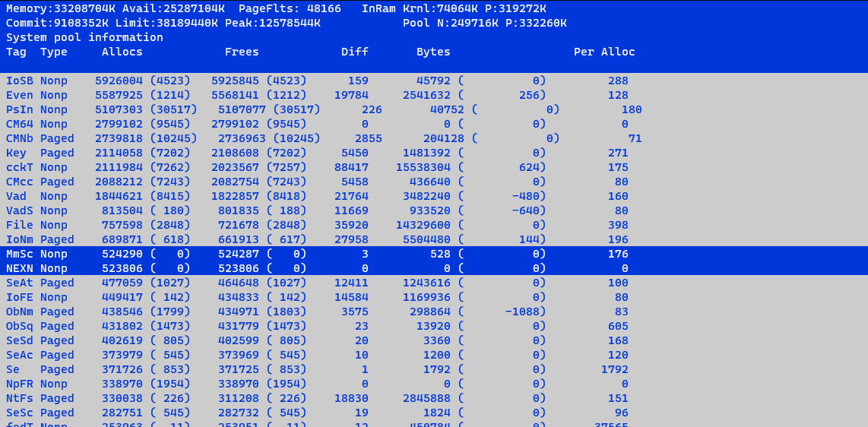The width and height of the screenshot is (868, 427).
Task: Select the Frees column header
Action: pos(242,52)
